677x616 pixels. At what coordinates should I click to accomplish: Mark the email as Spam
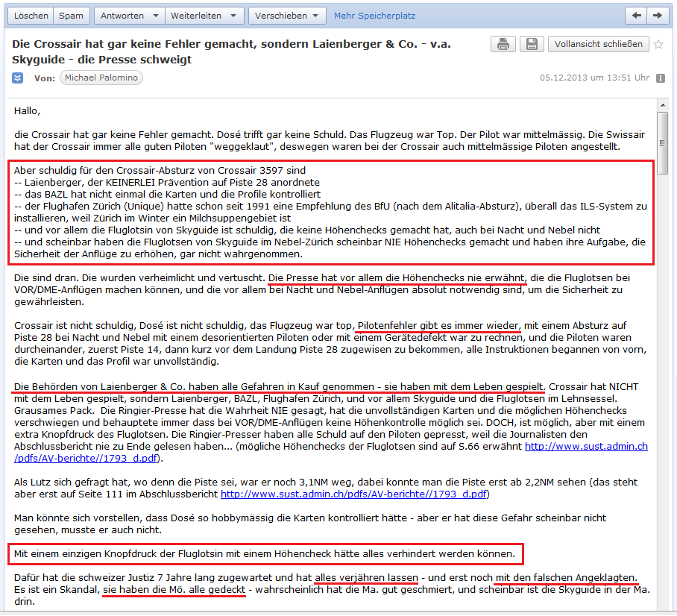(72, 16)
